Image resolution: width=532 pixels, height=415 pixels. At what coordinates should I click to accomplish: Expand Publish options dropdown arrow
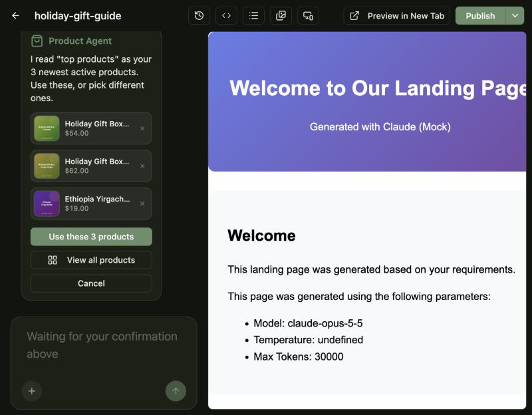click(x=515, y=16)
